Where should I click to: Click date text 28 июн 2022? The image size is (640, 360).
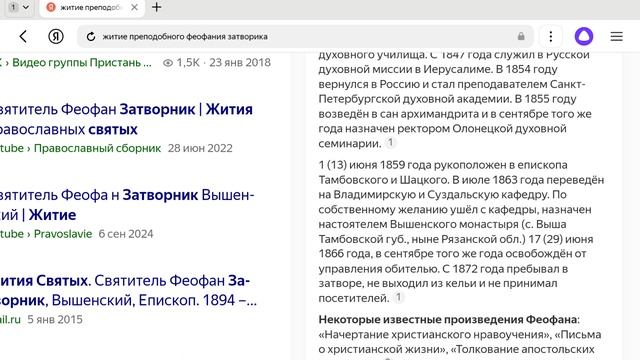pyautogui.click(x=200, y=148)
